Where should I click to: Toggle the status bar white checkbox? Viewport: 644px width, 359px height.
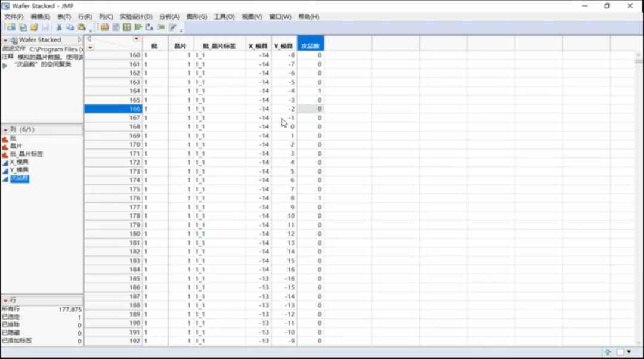pos(620,352)
